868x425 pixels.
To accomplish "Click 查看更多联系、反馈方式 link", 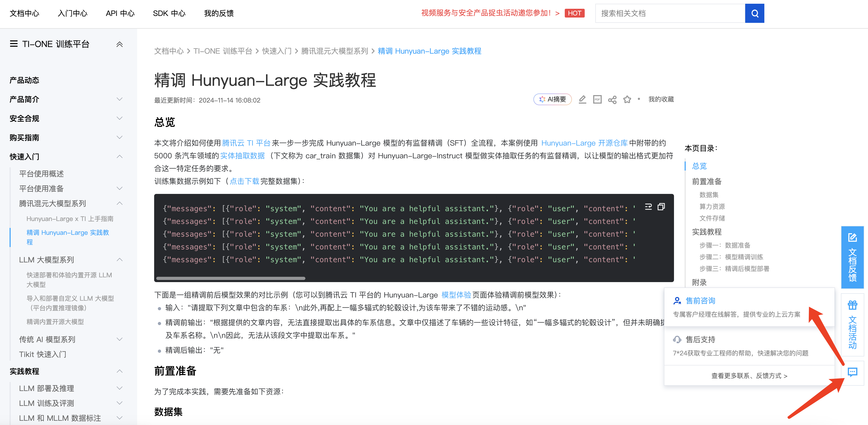I will (749, 376).
